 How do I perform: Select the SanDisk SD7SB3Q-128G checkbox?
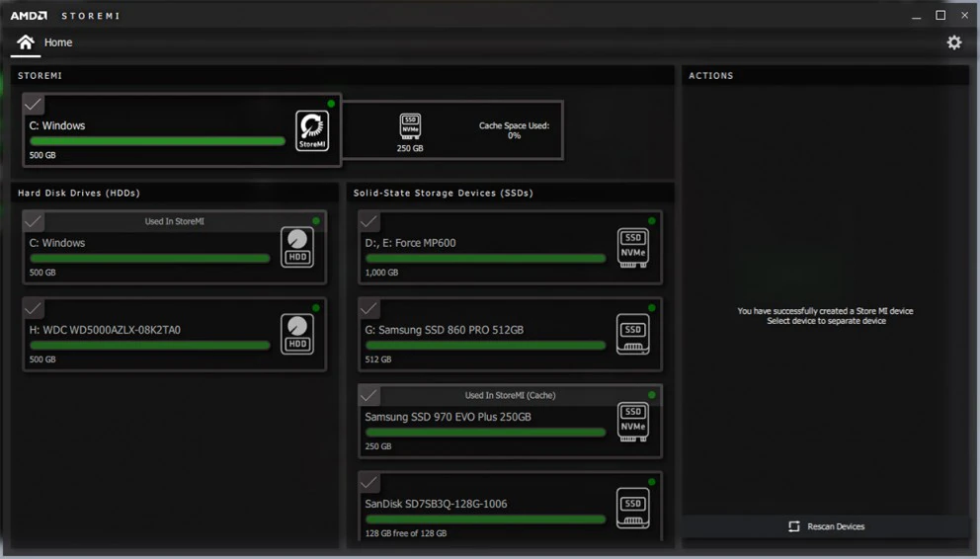pos(368,482)
